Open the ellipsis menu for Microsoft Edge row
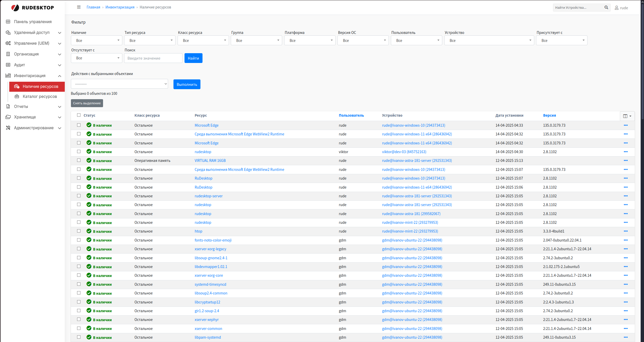644x342 pixels. [x=626, y=125]
